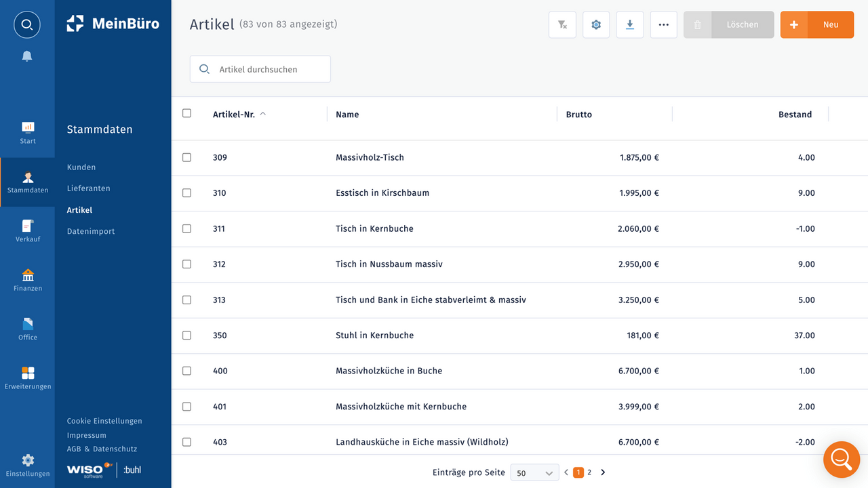Open Finanzen bank icon
Viewport: 868px width, 488px height.
pyautogui.click(x=28, y=275)
